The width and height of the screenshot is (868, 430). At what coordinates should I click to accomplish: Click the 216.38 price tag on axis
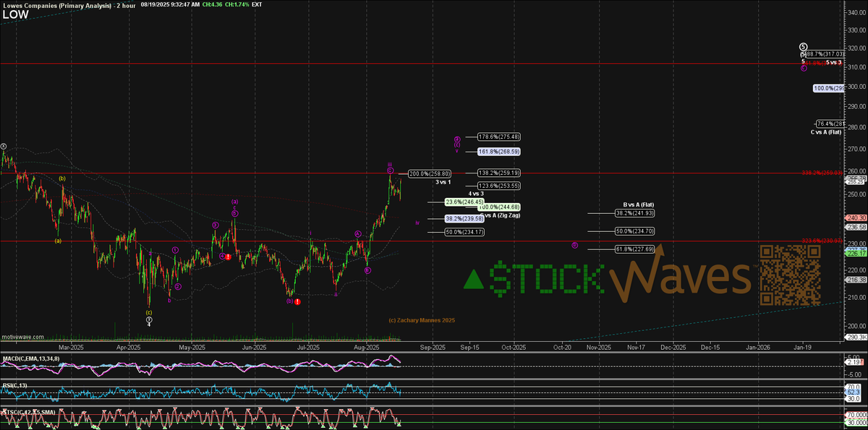(856, 280)
